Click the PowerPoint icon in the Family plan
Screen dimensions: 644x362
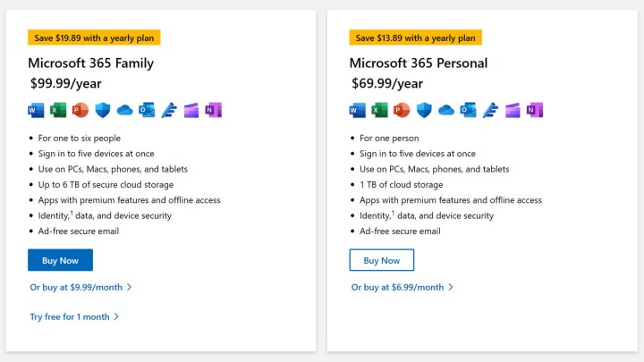click(80, 110)
